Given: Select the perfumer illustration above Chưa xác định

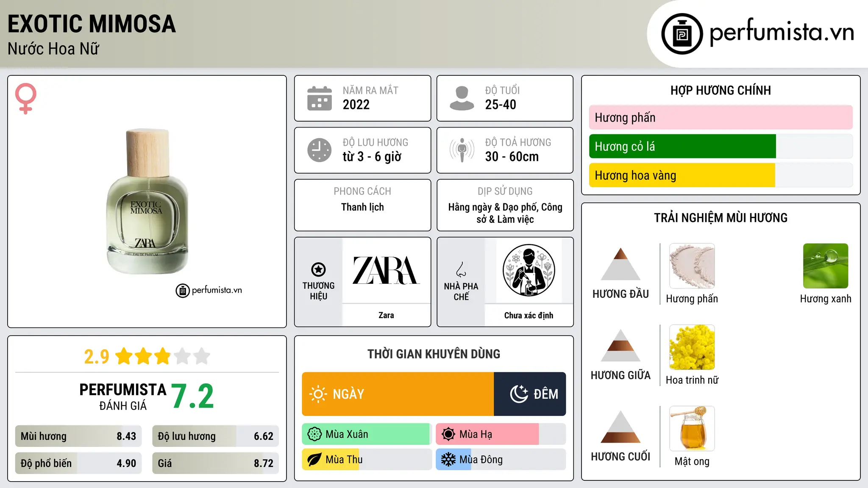Looking at the screenshot, I should [529, 270].
